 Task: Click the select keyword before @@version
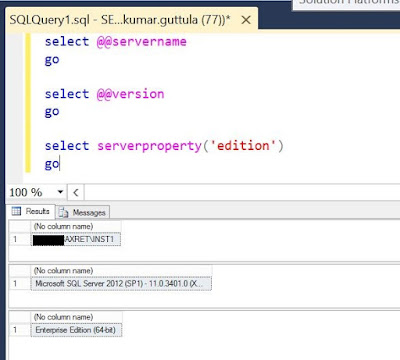[67, 94]
